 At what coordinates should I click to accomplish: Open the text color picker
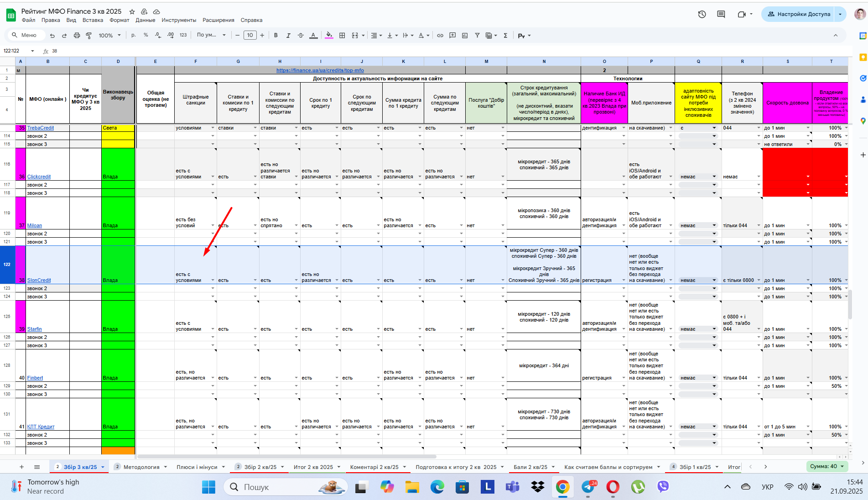(313, 36)
